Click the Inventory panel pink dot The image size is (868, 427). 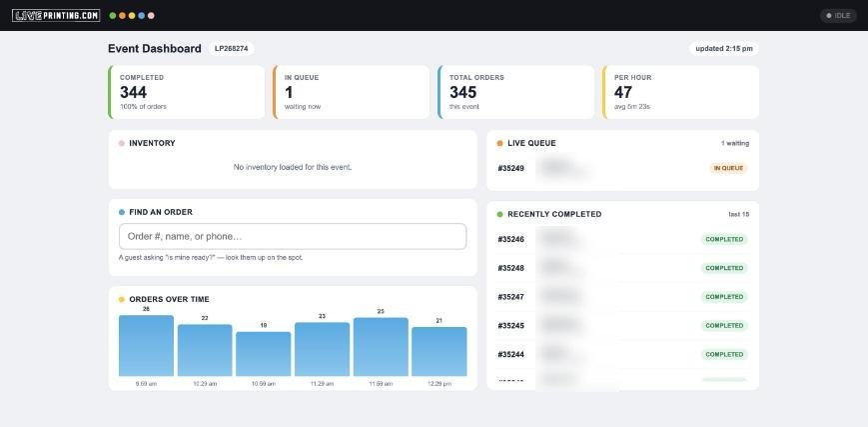(x=122, y=143)
